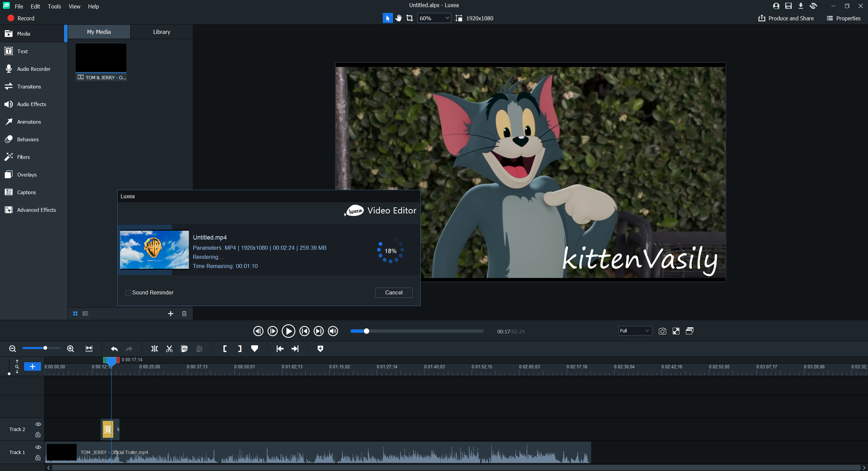Open the 60% zoom dropdown
The width and height of the screenshot is (868, 471).
[434, 18]
